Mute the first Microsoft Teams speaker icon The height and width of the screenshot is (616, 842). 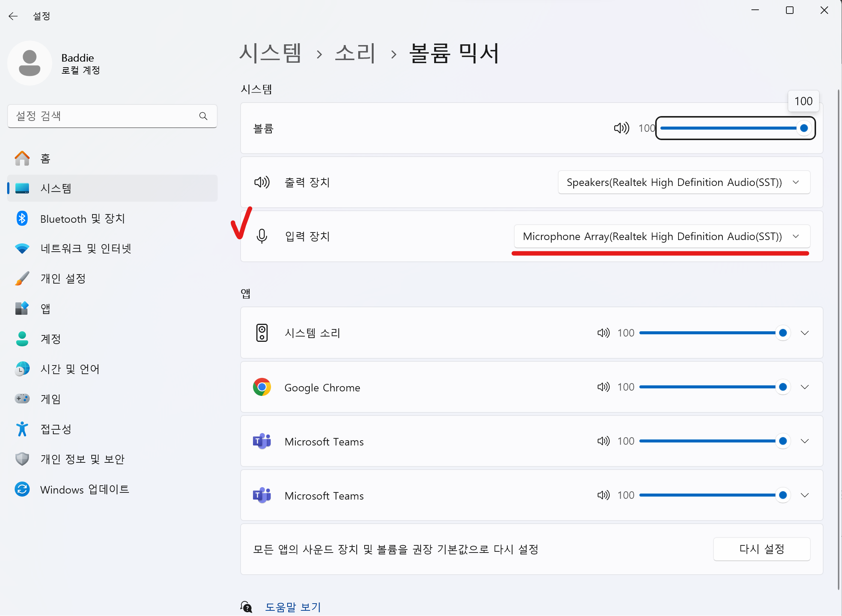603,441
